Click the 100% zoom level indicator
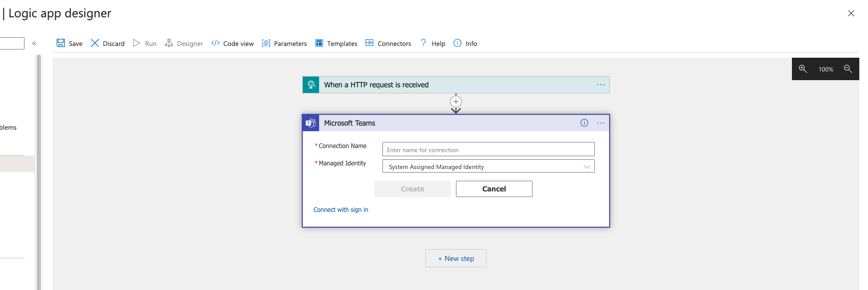Image resolution: width=868 pixels, height=290 pixels. 826,69
